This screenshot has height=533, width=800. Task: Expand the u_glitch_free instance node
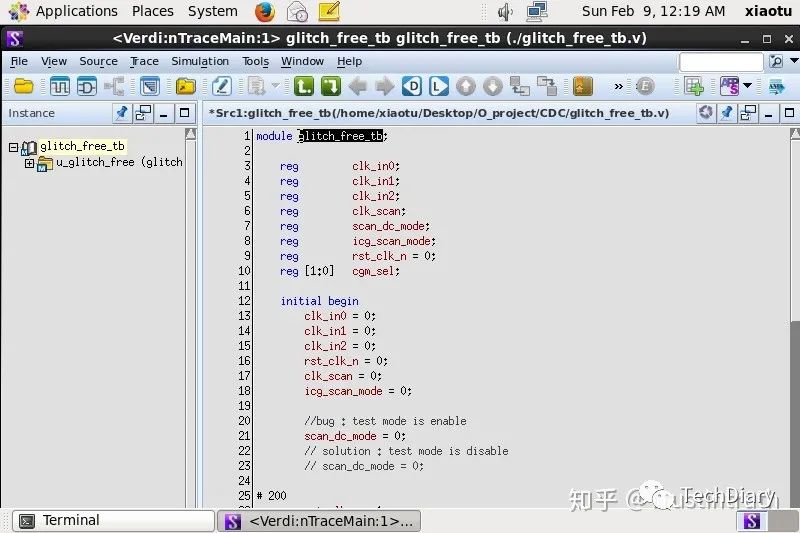coord(29,163)
